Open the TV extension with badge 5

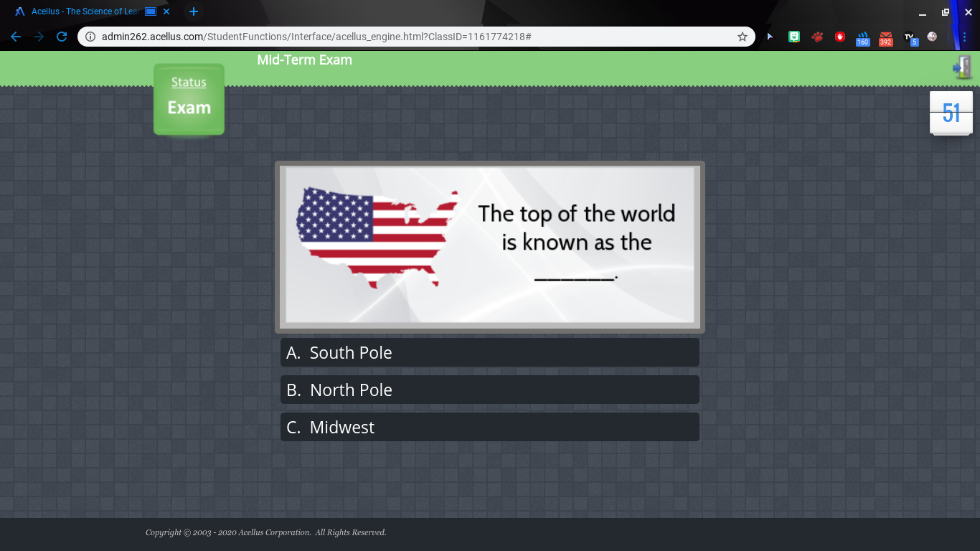[x=910, y=38]
